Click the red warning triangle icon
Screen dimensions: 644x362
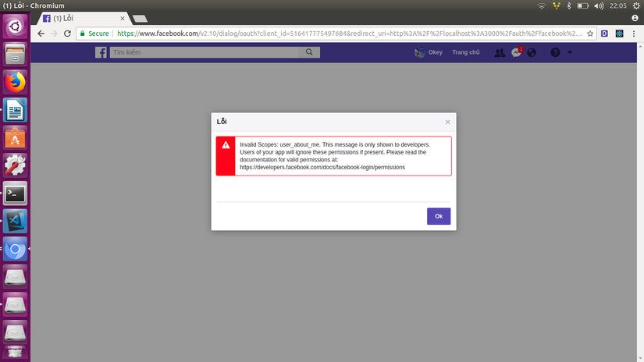click(226, 145)
